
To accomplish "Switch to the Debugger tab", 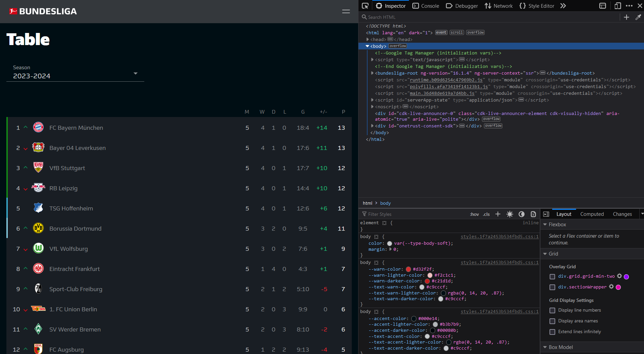I will [x=462, y=6].
